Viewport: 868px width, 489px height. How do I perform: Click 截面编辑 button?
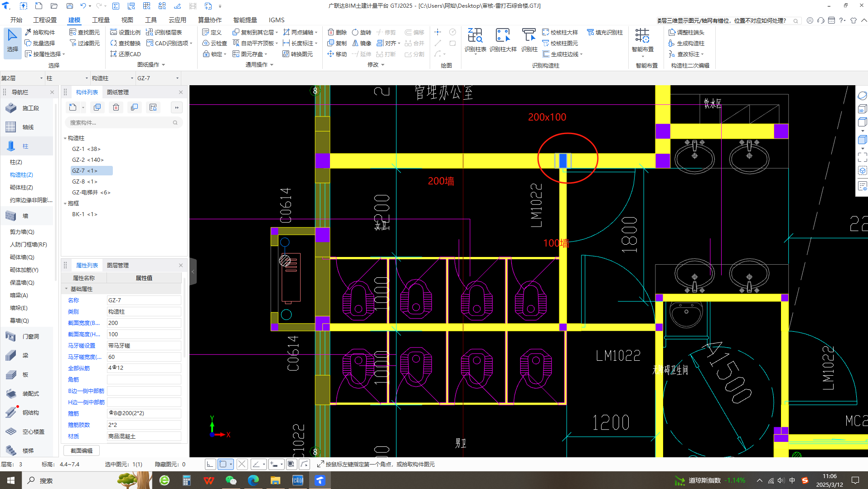click(x=82, y=450)
